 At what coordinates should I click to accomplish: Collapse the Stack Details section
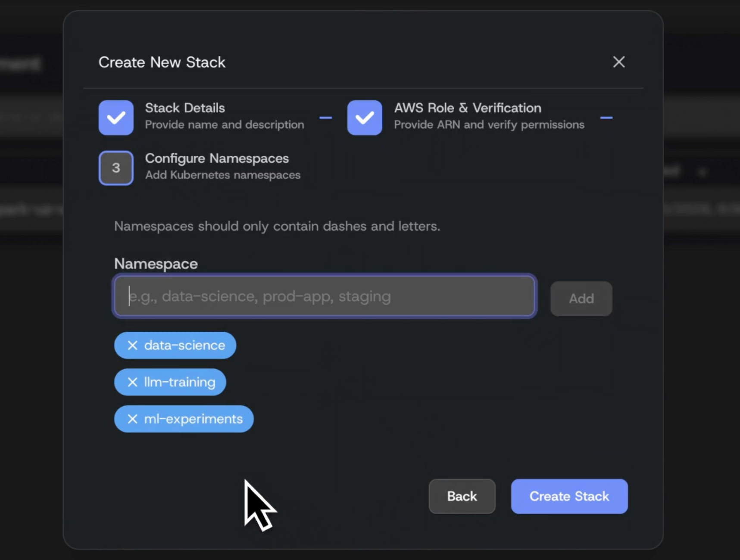click(x=326, y=118)
